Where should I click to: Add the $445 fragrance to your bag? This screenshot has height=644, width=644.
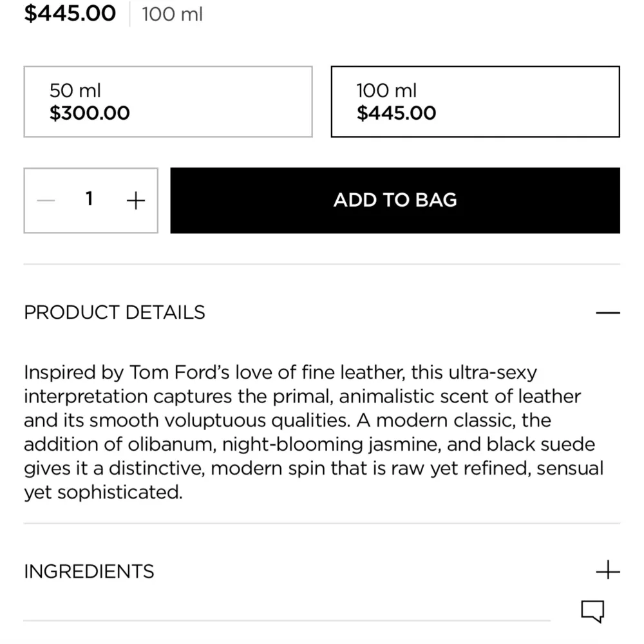coord(395,200)
